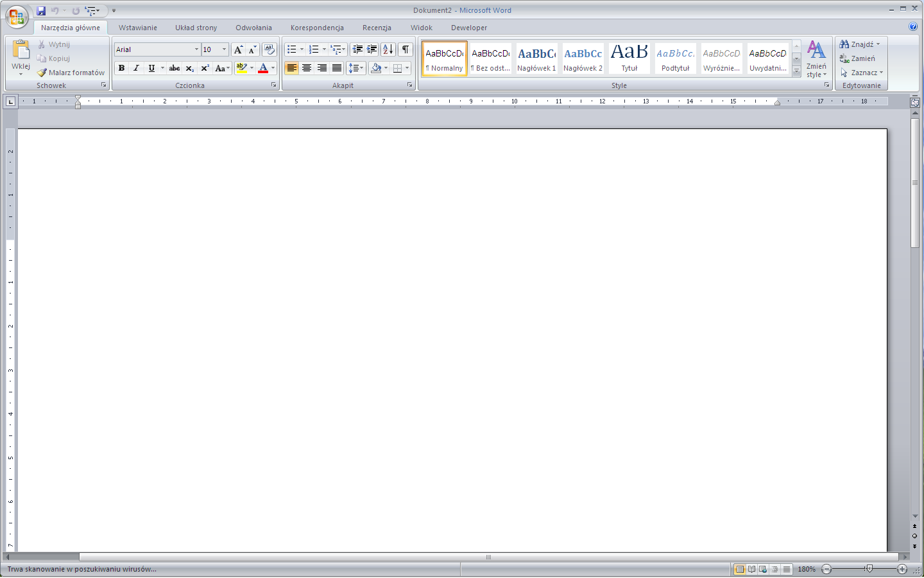This screenshot has width=924, height=578.
Task: Open Microsoft Word help icon
Action: (913, 26)
